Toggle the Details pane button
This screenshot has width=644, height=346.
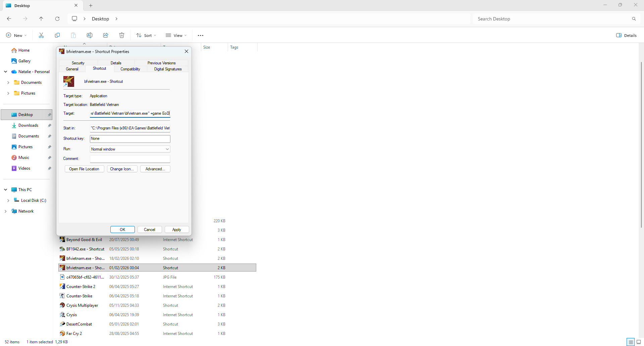point(626,35)
